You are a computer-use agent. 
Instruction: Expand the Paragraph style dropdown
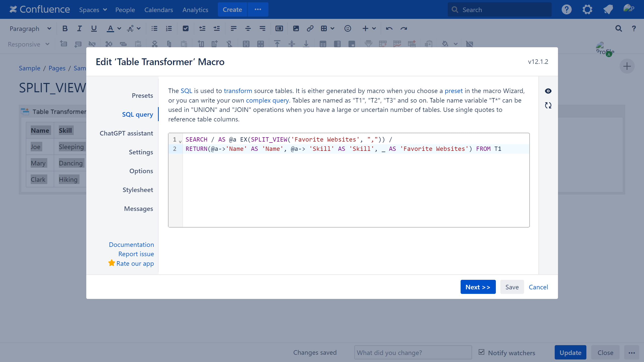pyautogui.click(x=30, y=29)
